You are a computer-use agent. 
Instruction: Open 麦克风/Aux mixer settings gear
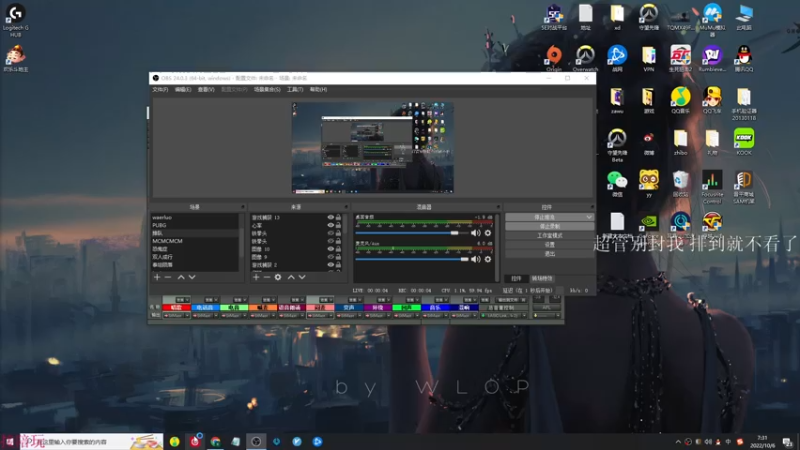[x=488, y=259]
